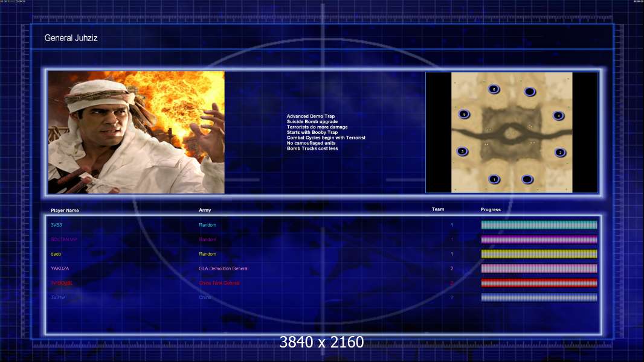Click the General Juhziz title text

point(71,38)
